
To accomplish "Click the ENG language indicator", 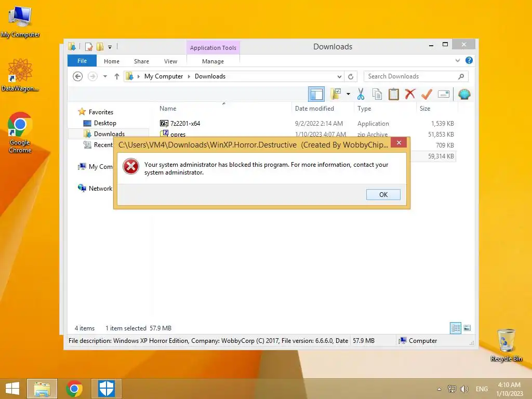I will (x=482, y=389).
